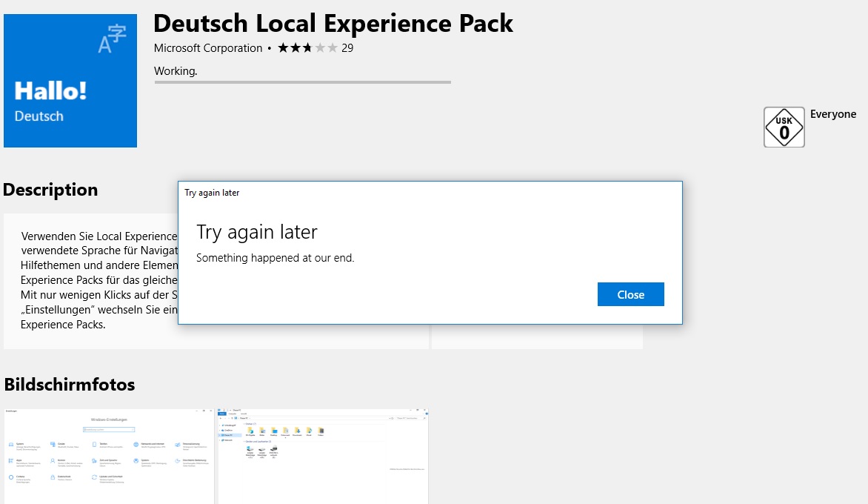Open the Windows Settings screenshot thumbnail
Viewport: 868px width, 504px height.
[x=109, y=457]
